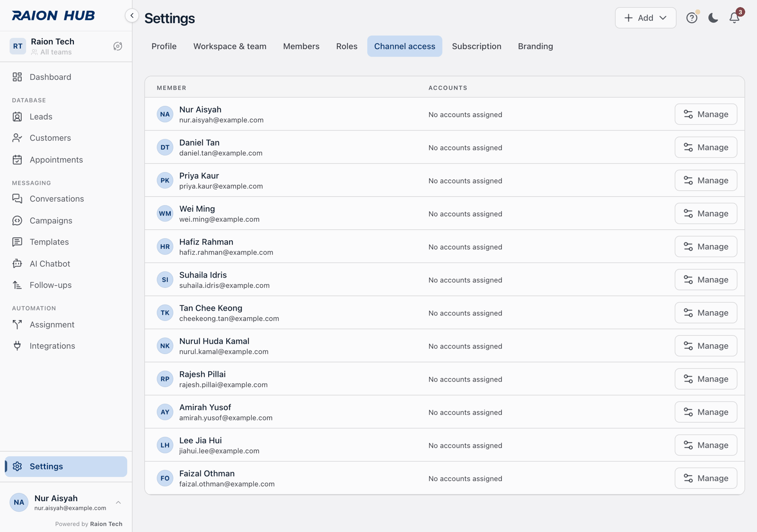The image size is (757, 532).
Task: Open the Assignment automation page
Action: click(65, 325)
